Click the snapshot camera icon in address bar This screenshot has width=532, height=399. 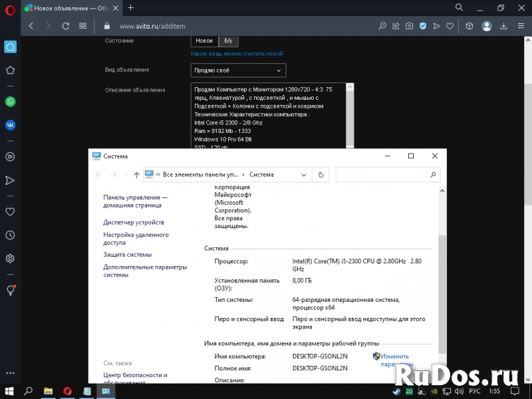(x=409, y=26)
